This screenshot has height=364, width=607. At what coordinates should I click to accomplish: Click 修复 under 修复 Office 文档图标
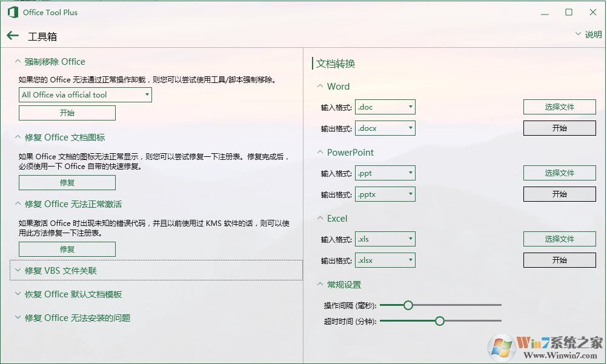point(67,182)
